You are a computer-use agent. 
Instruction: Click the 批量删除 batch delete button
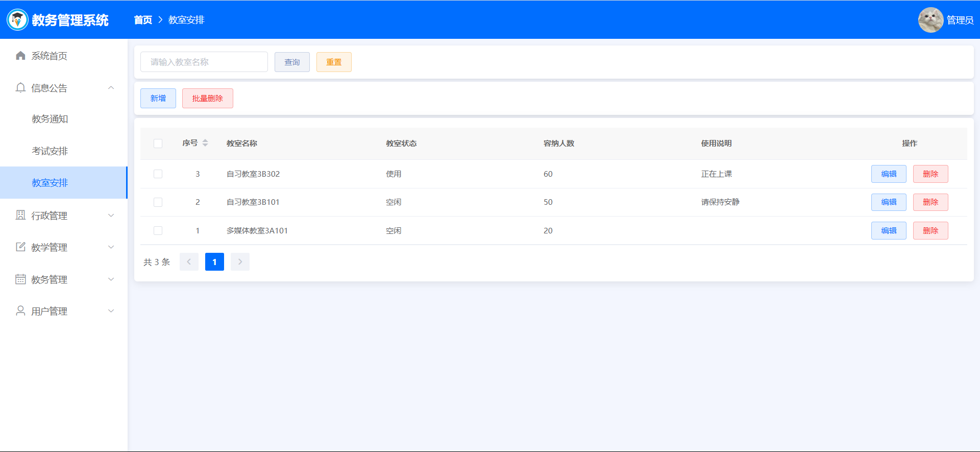point(208,99)
